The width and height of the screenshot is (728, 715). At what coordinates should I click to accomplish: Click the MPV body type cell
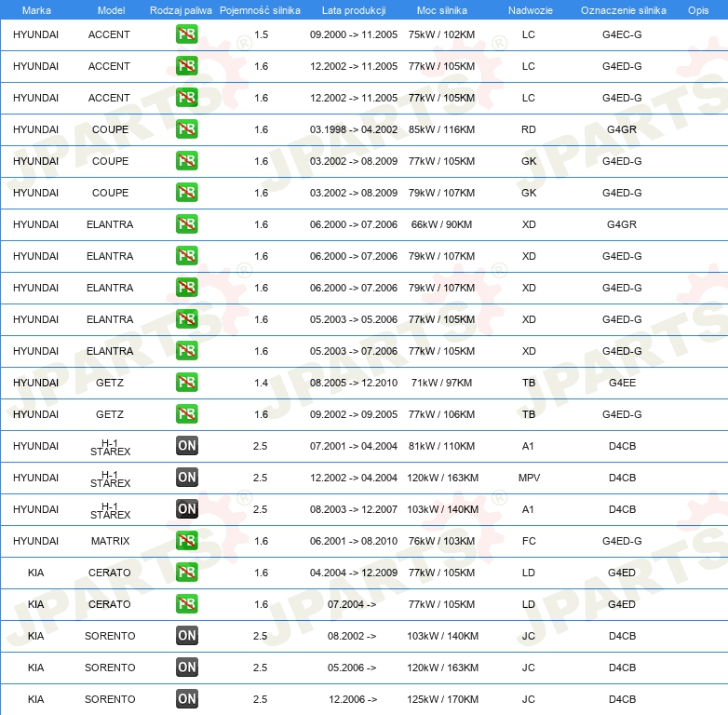[529, 478]
